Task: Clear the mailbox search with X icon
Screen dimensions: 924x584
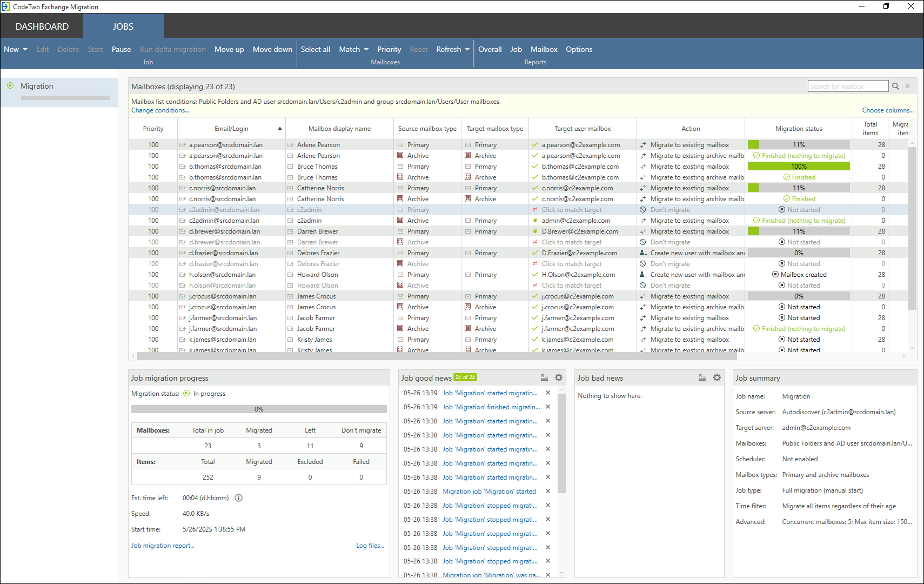Action: click(x=908, y=87)
